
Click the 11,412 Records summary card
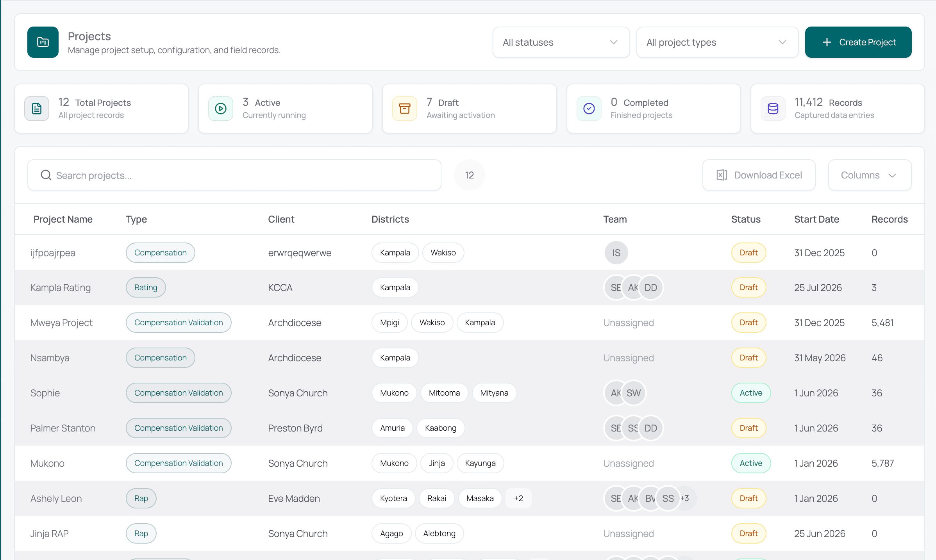pos(838,109)
